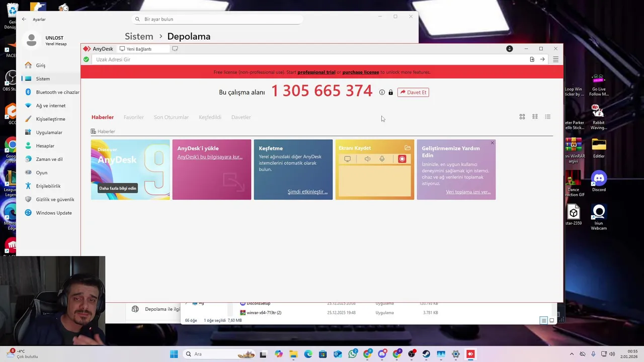Start recording with the red record button
Image resolution: width=644 pixels, height=362 pixels.
(x=402, y=159)
